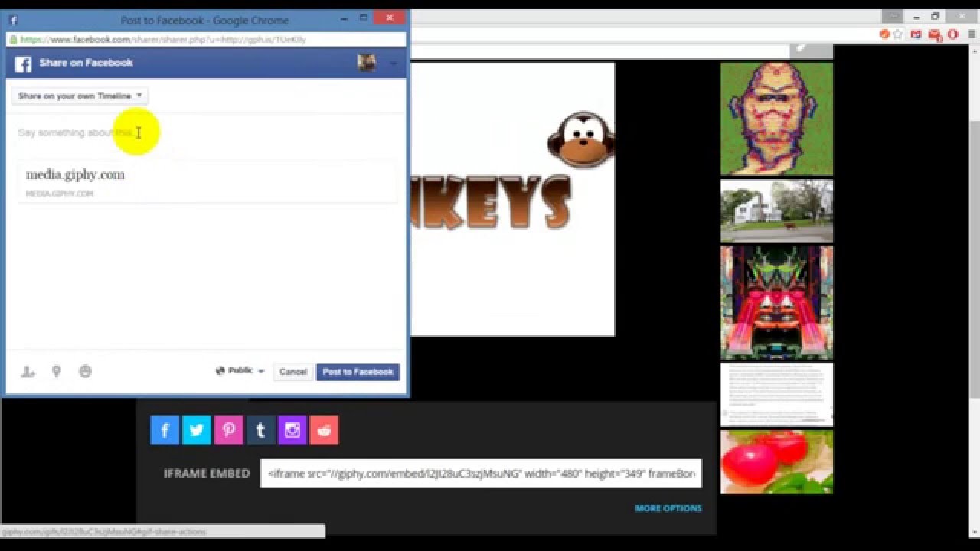The image size is (980, 551).
Task: Open feeling/emoji icon in share dialog
Action: click(85, 371)
